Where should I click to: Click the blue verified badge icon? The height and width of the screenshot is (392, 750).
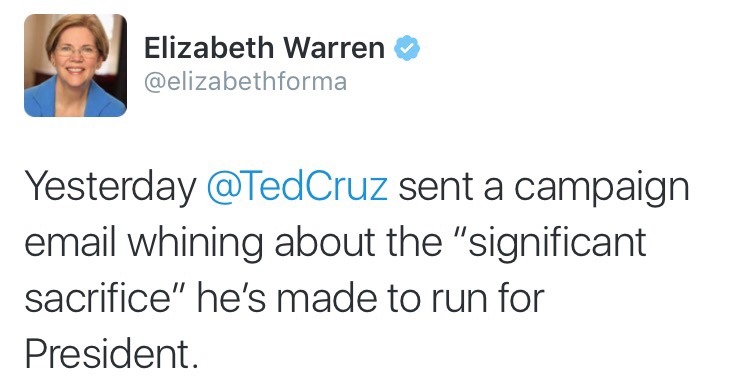407,48
